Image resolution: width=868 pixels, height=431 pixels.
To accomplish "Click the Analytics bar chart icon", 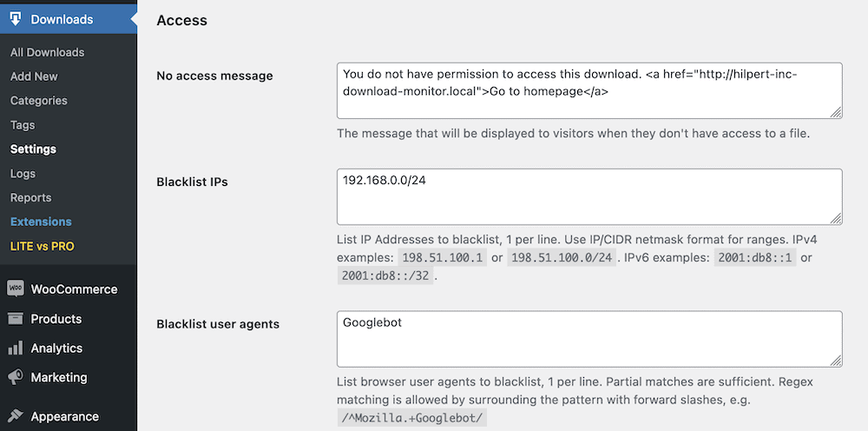I will (x=16, y=348).
